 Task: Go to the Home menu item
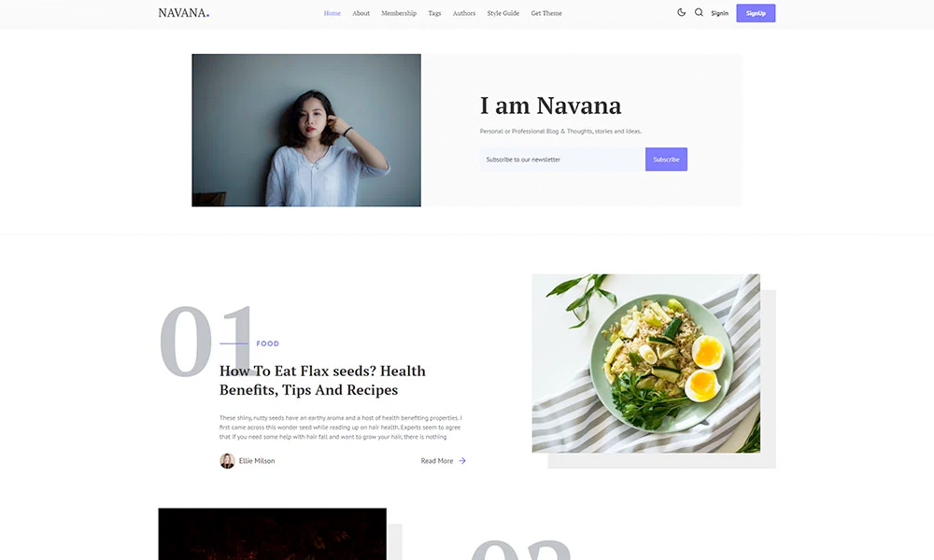point(333,13)
